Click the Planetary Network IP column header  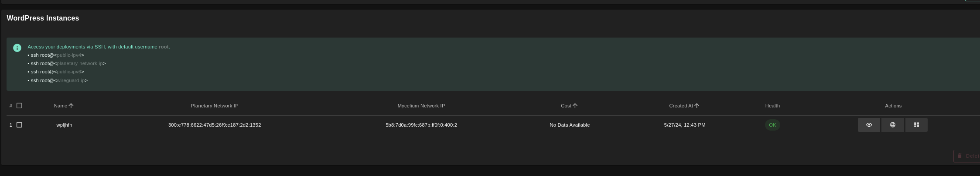coord(215,106)
